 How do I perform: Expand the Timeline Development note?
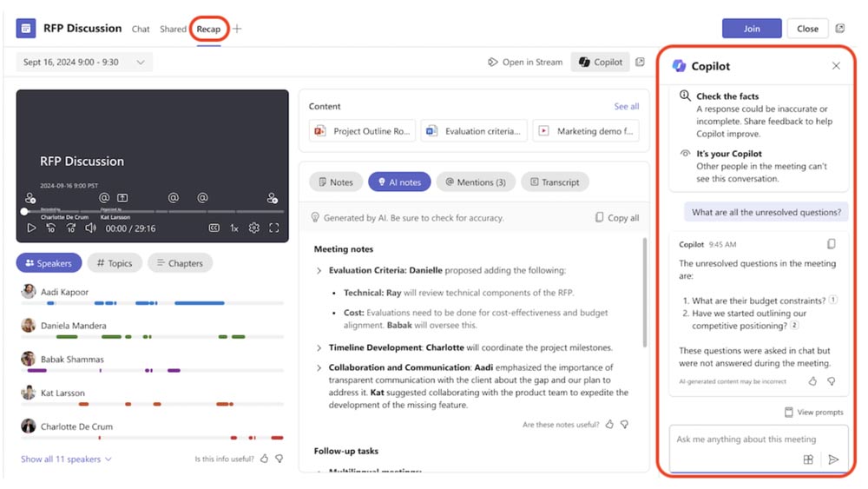click(319, 347)
